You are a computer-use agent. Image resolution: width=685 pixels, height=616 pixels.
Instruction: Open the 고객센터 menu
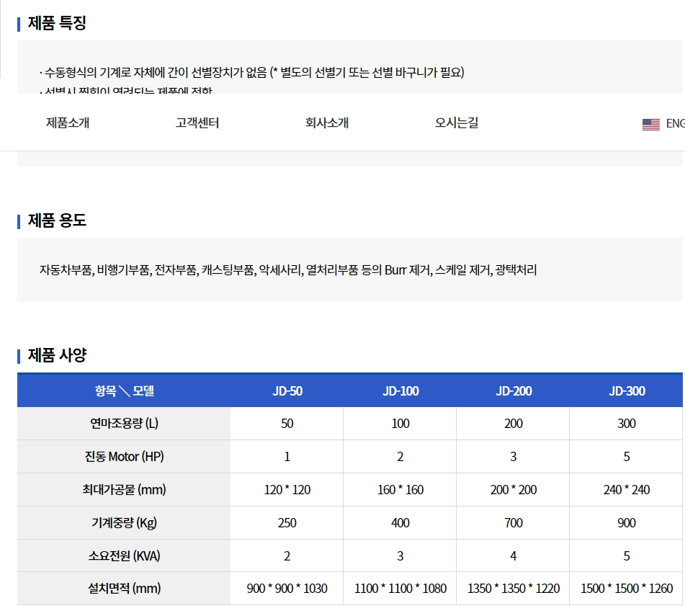pyautogui.click(x=197, y=122)
